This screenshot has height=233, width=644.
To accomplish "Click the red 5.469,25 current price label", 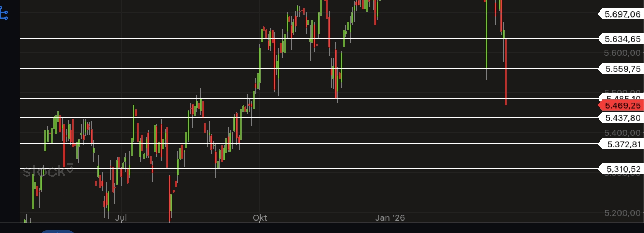I will pyautogui.click(x=621, y=106).
